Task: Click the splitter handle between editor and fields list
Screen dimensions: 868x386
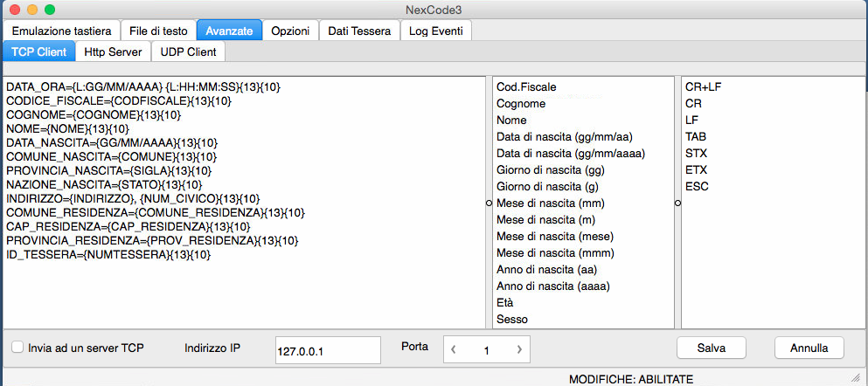Action: (489, 203)
